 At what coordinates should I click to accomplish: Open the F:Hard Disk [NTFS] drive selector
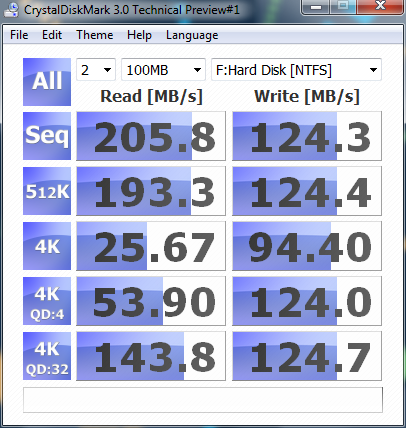[x=296, y=70]
